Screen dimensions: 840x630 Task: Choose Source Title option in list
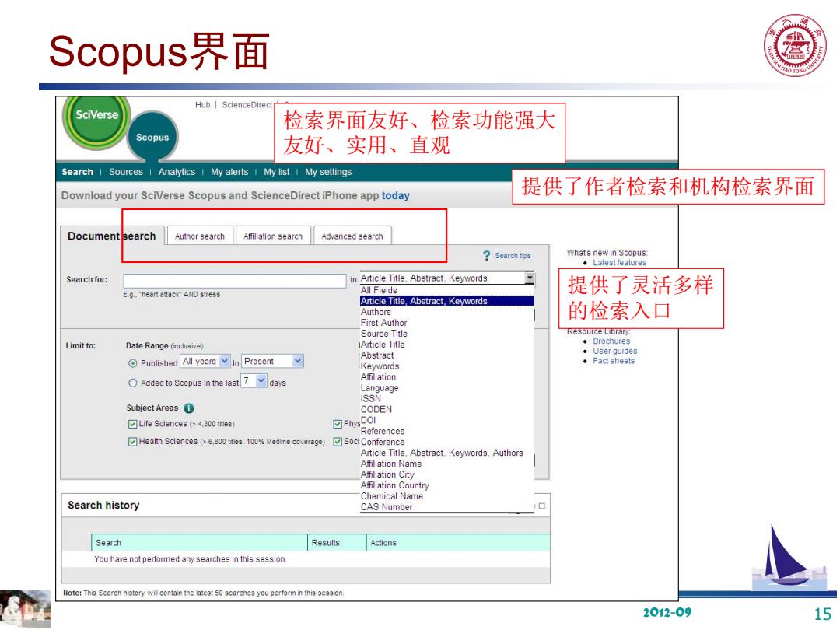tap(383, 334)
